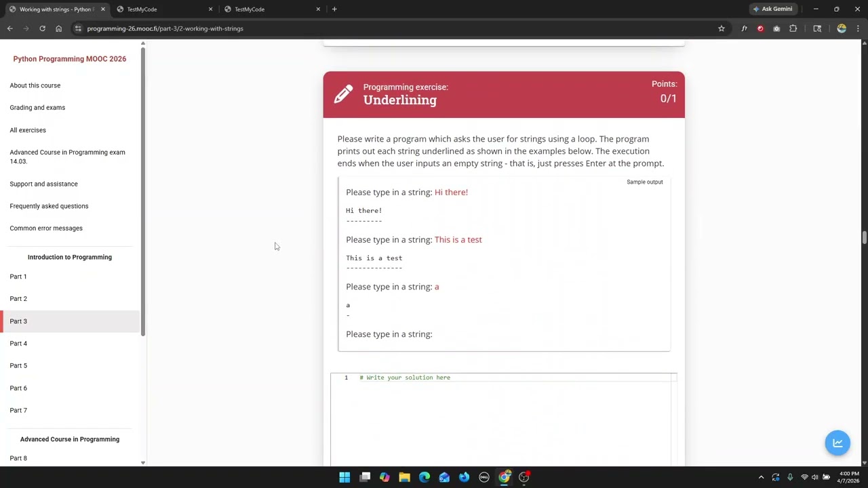Viewport: 868px width, 488px height.
Task: Launch Copilot from the taskbar
Action: click(x=384, y=477)
